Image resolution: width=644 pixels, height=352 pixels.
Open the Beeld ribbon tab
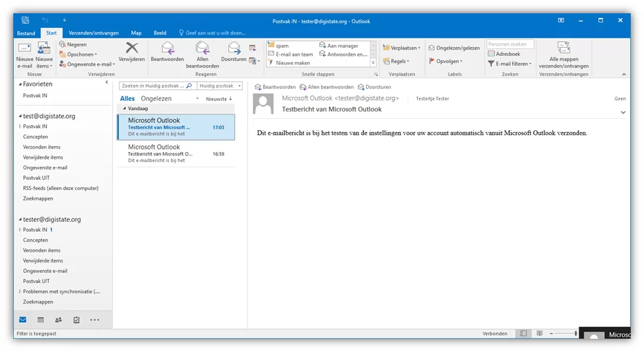click(160, 33)
